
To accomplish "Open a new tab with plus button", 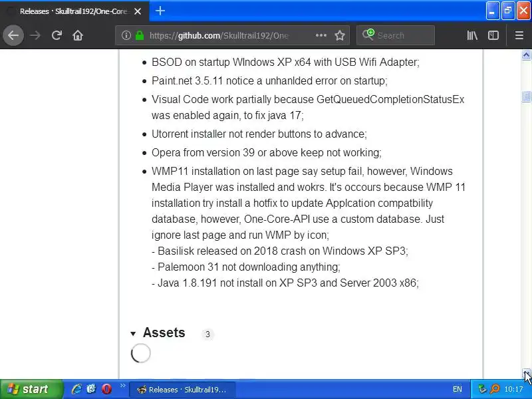I will coord(160,11).
